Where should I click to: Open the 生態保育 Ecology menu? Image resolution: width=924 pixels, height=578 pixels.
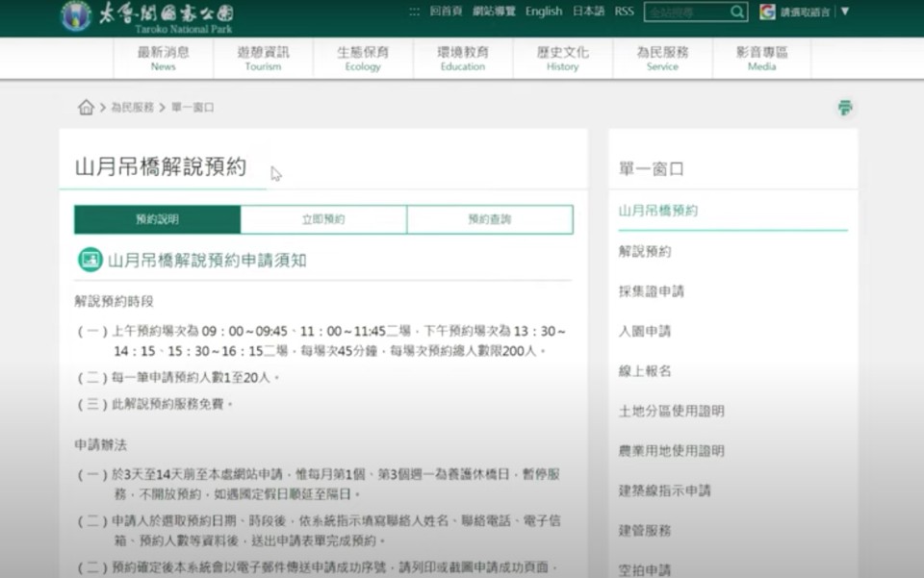point(363,59)
